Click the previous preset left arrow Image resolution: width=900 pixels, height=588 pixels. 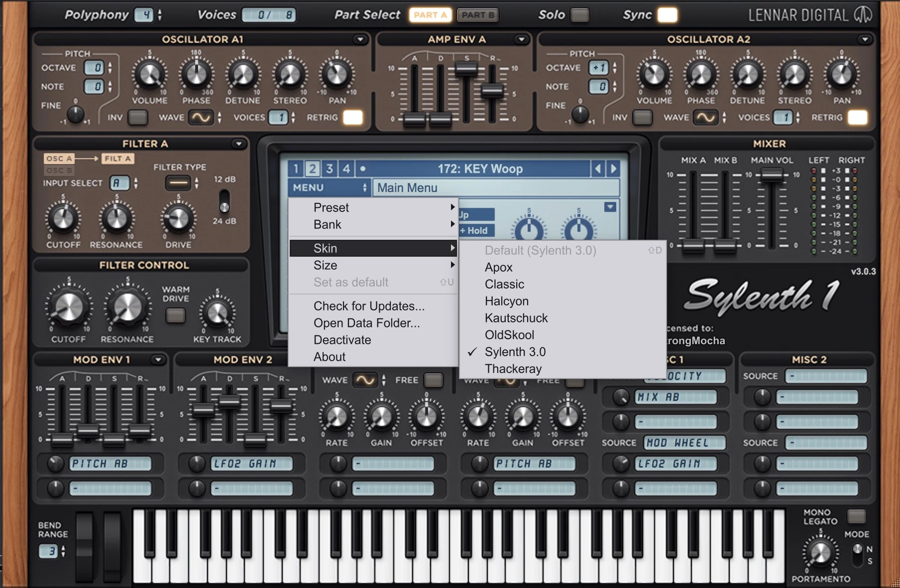point(598,169)
